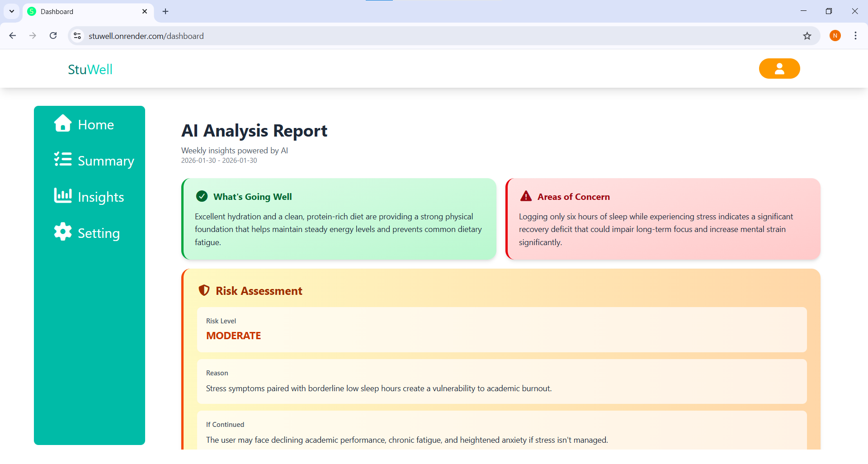Click the Insights bar chart icon
The height and width of the screenshot is (464, 868).
click(63, 195)
